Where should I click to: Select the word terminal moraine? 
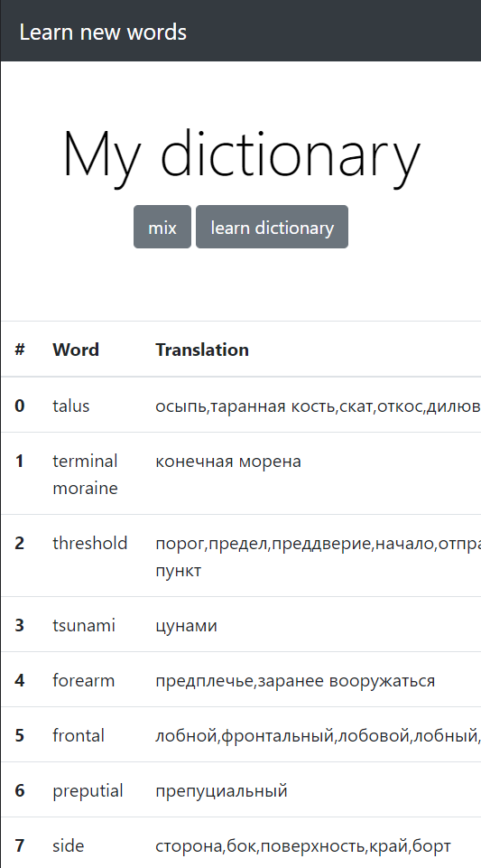(85, 474)
